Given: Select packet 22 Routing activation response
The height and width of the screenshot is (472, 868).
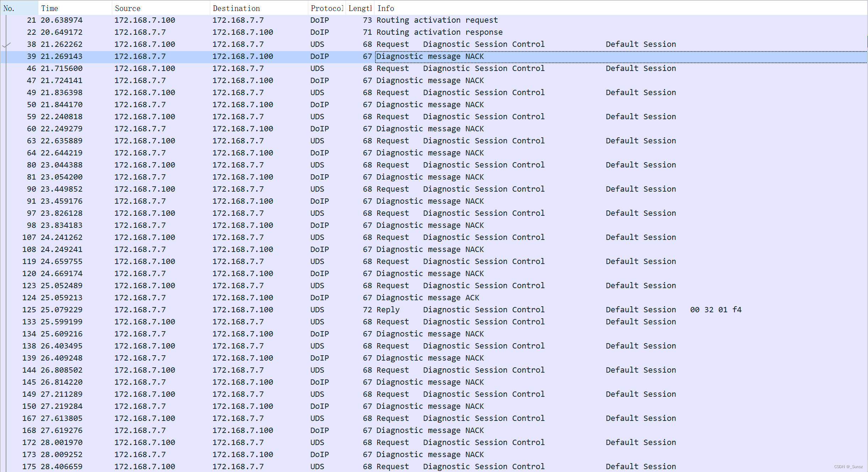Looking at the screenshot, I should pos(439,32).
